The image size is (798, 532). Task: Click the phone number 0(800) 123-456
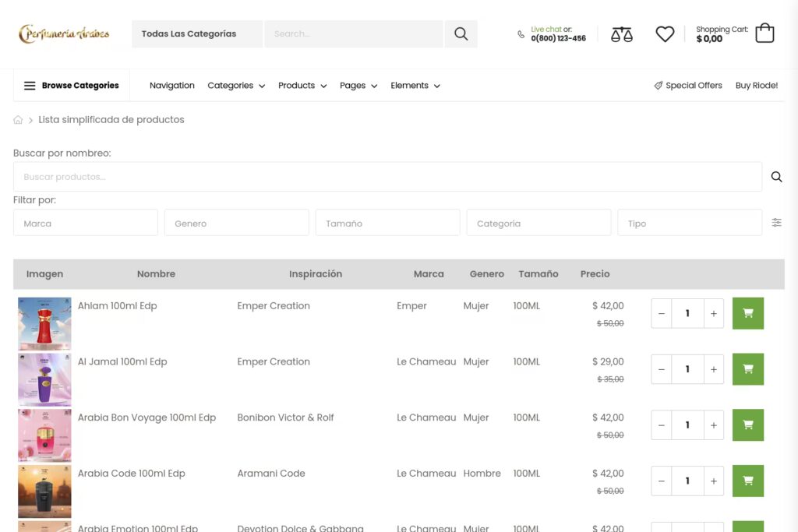(x=558, y=39)
